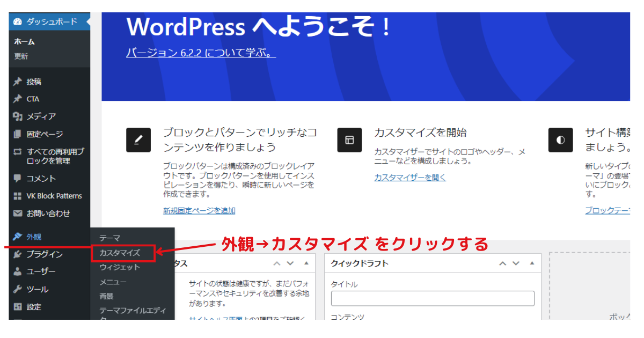Viewport: 644px width, 338px height.
Task: Click the pencil icon above the block patterns section
Action: [138, 139]
